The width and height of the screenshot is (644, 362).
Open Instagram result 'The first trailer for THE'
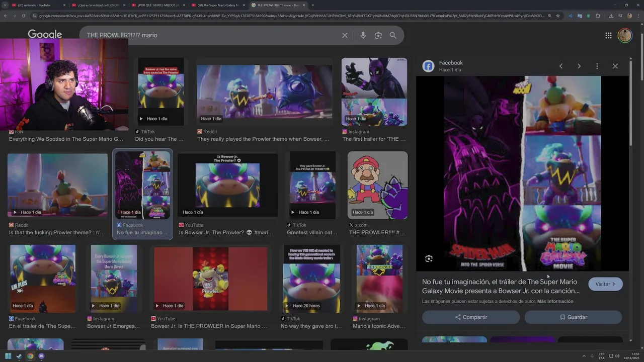pos(374,100)
